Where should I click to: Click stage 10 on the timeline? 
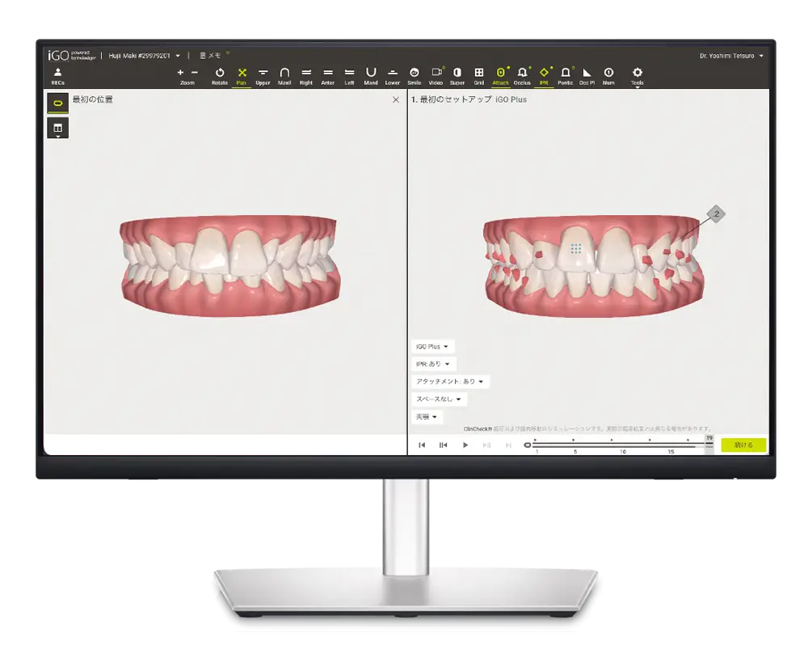(623, 451)
